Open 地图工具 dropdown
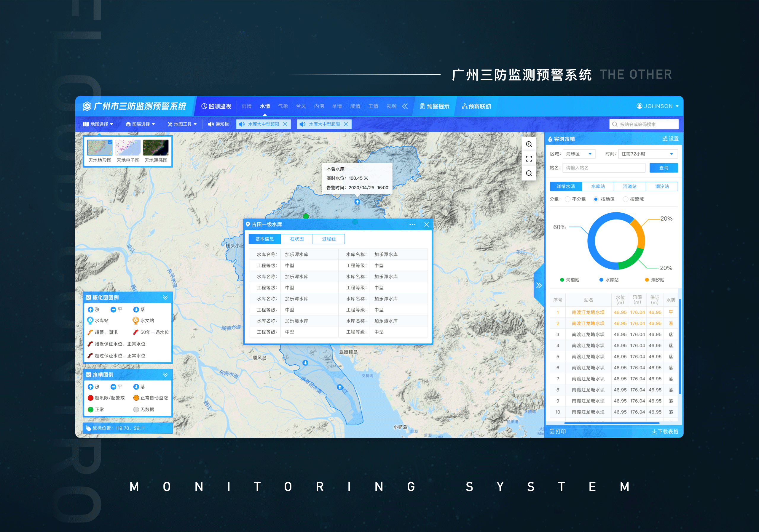 click(x=182, y=124)
